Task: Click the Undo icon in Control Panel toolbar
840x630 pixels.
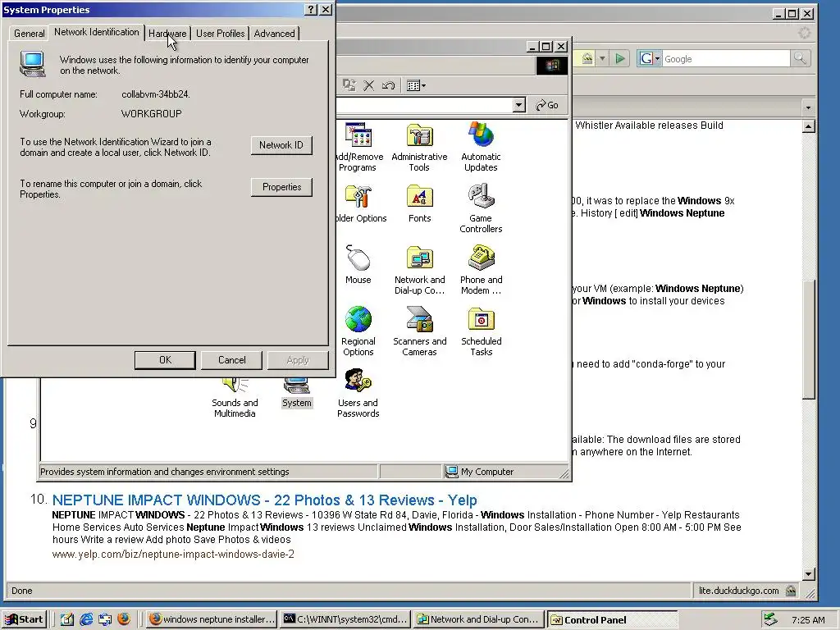Action: click(388, 85)
